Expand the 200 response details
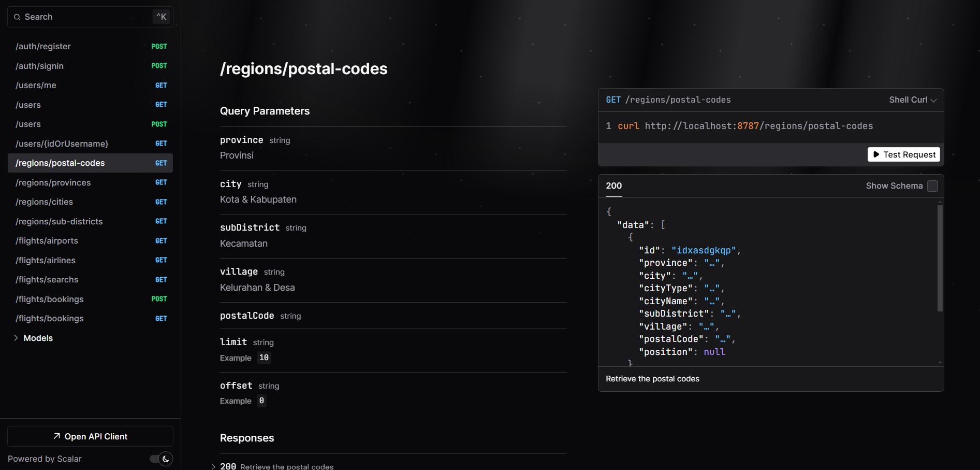Screen dimensions: 980x470 click(213, 466)
